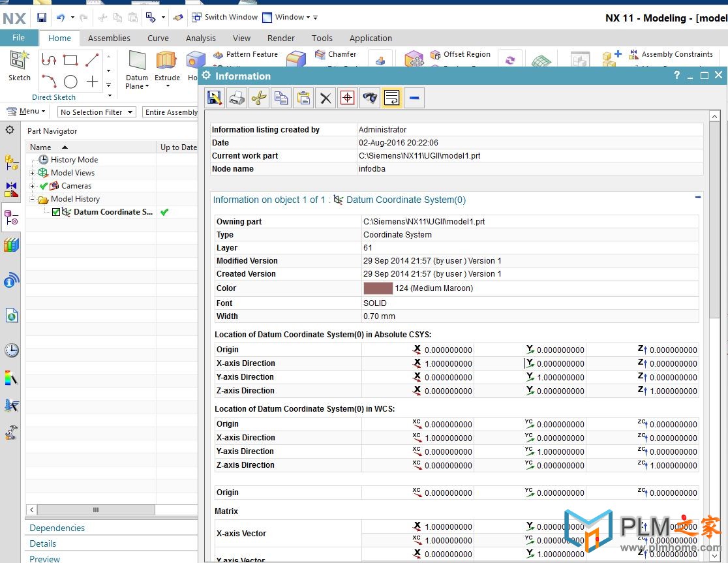The height and width of the screenshot is (563, 728).
Task: Open the File menu tab
Action: [18, 38]
